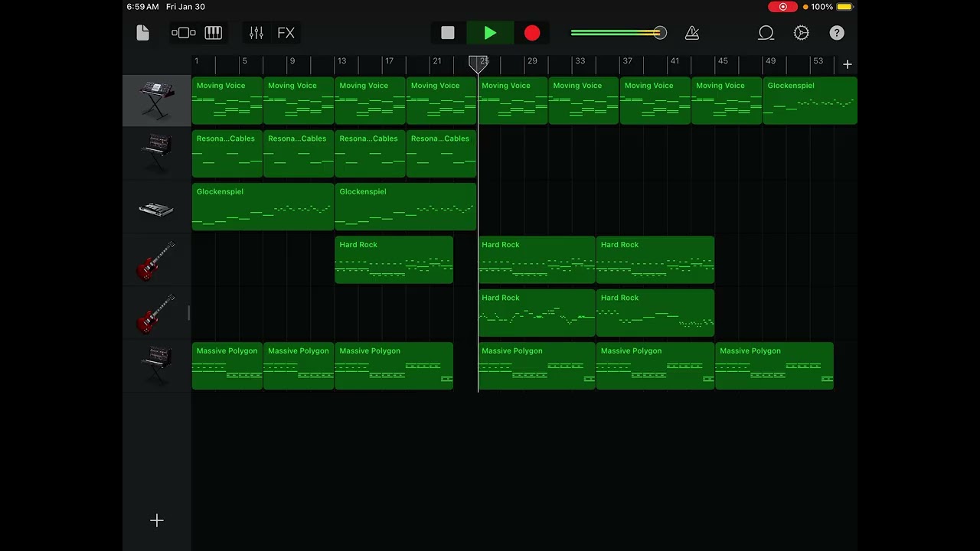Viewport: 980px width, 551px height.
Task: Select the Glockenspiel region starting at bar 13
Action: coord(406,207)
